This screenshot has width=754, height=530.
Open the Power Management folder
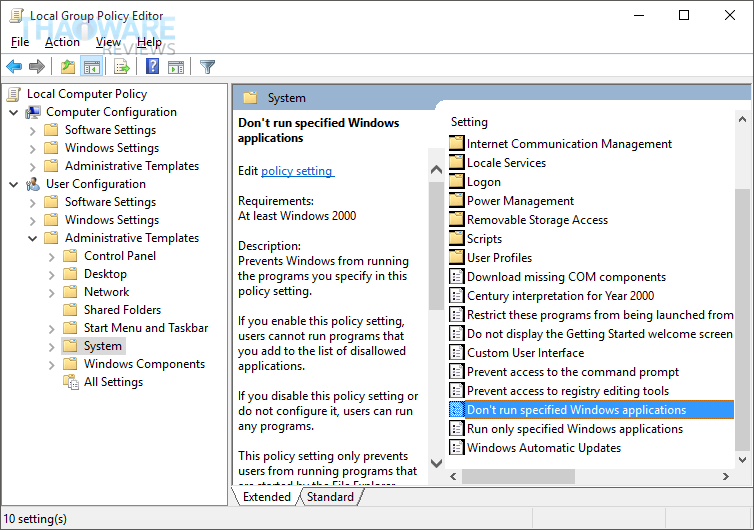pyautogui.click(x=520, y=201)
